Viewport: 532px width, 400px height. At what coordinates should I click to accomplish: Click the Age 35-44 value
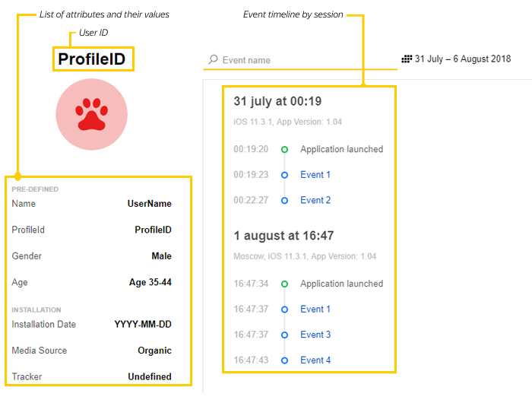pos(150,282)
